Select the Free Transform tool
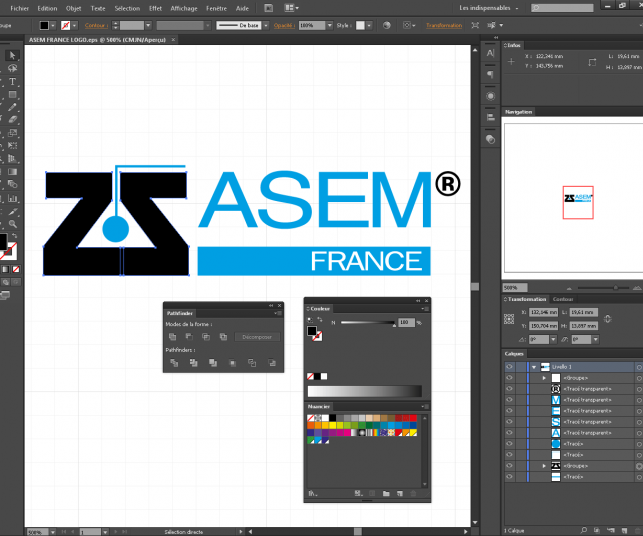Viewport: 643px width, 536px height. [x=12, y=146]
